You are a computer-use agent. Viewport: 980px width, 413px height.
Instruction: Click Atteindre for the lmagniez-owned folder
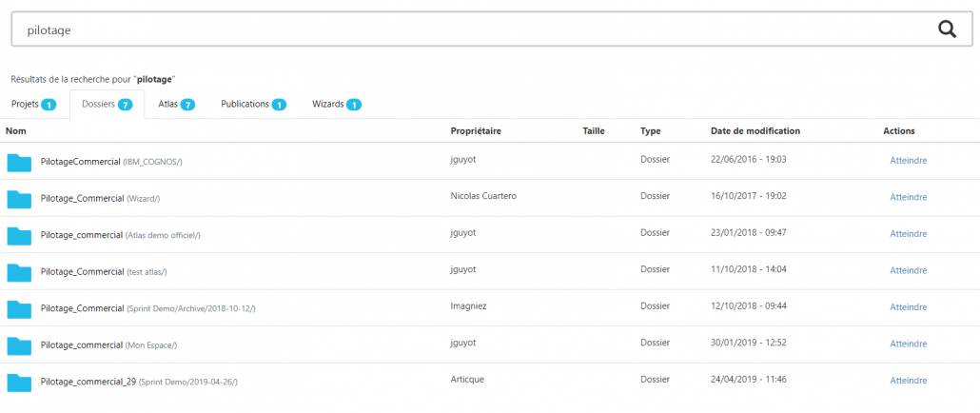click(x=908, y=307)
